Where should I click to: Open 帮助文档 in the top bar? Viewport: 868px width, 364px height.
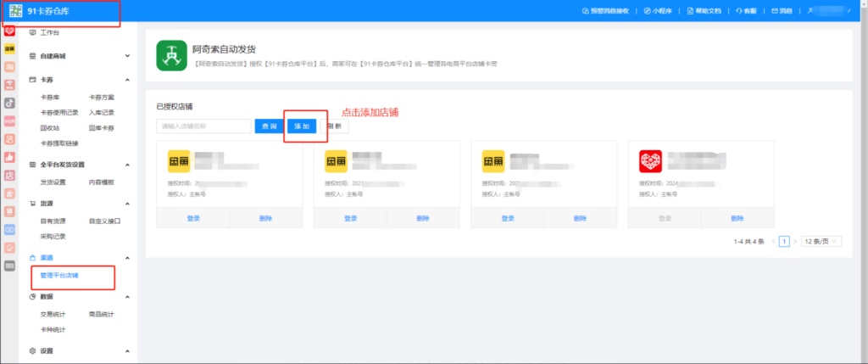[x=704, y=11]
